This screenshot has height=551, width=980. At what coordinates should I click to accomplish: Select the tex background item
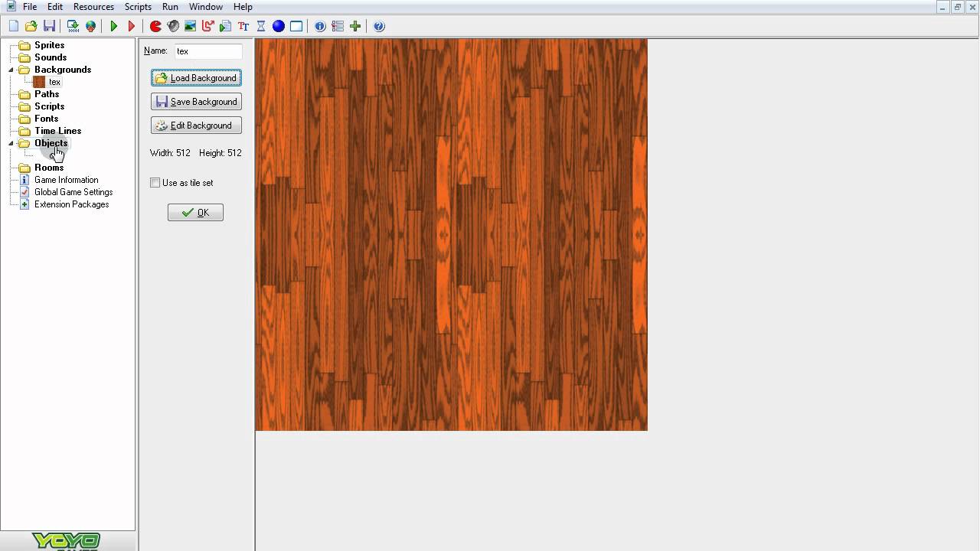click(54, 82)
